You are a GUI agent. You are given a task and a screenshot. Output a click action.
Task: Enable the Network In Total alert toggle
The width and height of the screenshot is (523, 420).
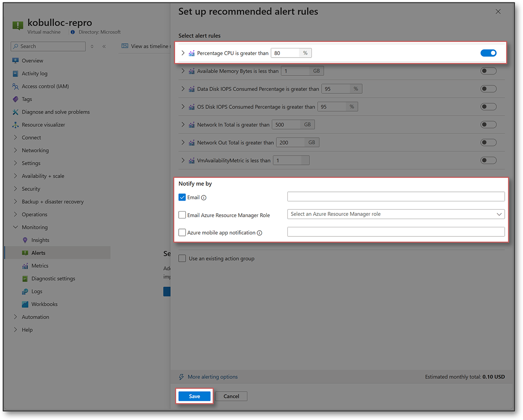pos(488,125)
